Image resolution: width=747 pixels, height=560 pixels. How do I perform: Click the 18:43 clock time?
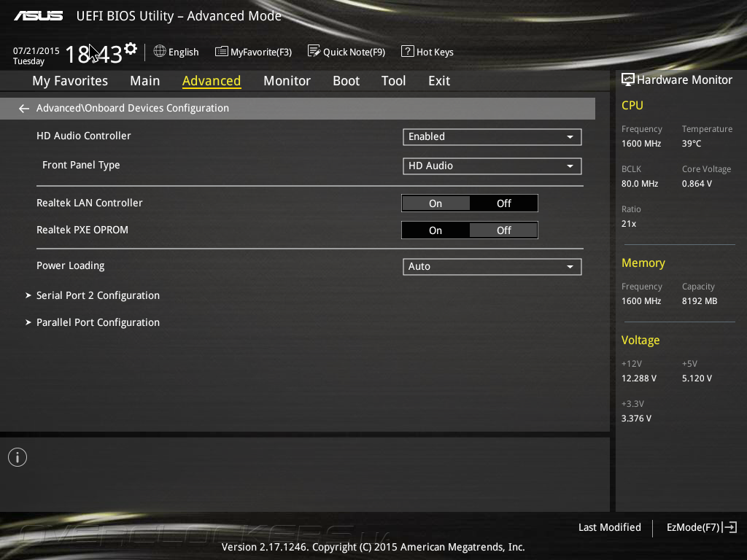point(93,54)
